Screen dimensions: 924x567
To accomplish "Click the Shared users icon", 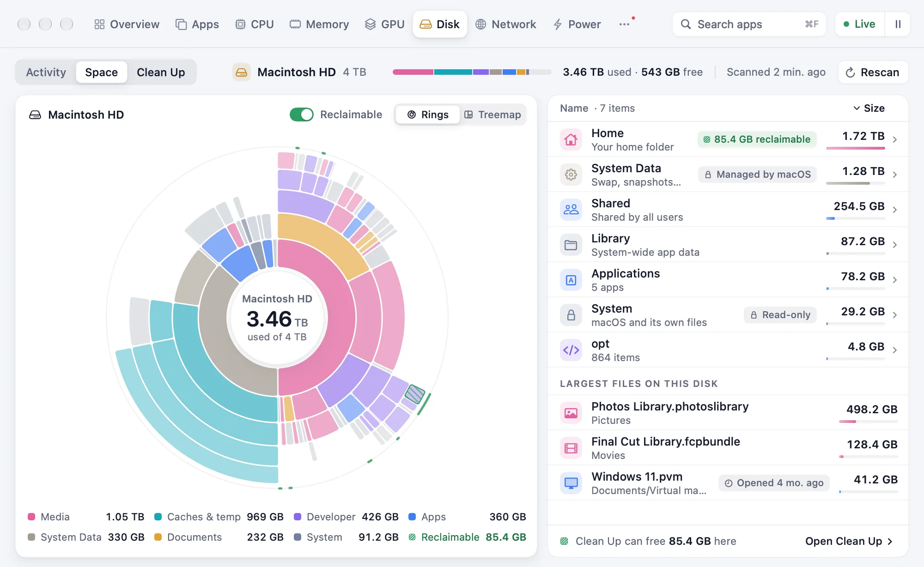I will (x=571, y=210).
